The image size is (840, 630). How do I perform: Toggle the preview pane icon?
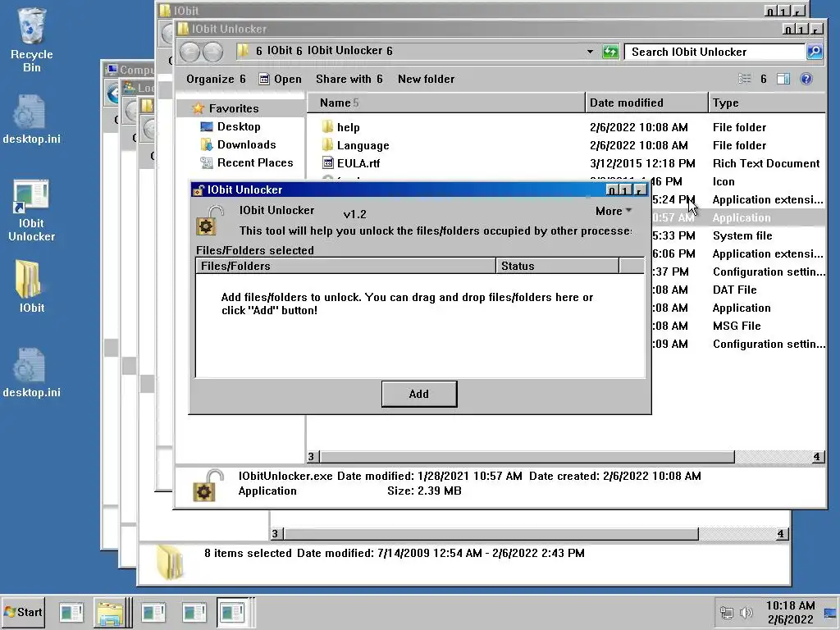783,80
